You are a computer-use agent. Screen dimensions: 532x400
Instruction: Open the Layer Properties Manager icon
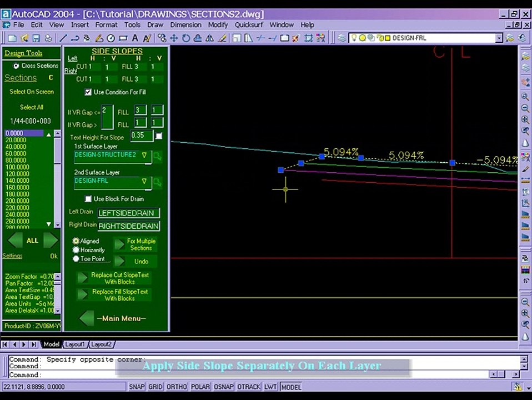[342, 38]
